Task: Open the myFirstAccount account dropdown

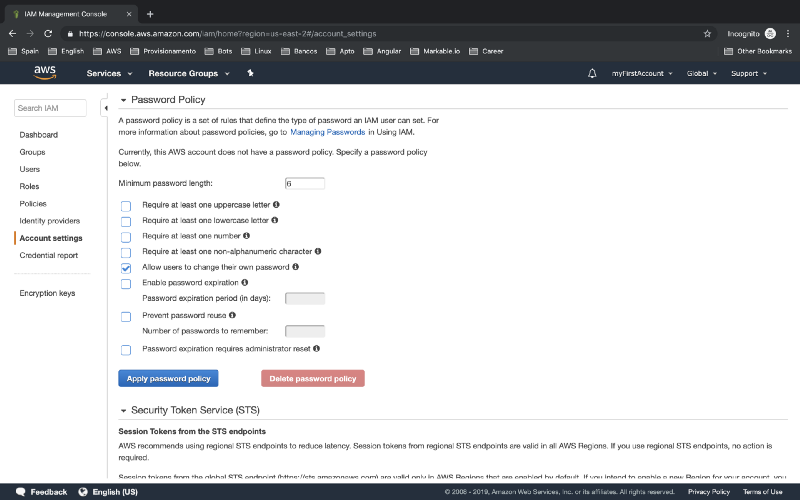Action: coord(642,73)
